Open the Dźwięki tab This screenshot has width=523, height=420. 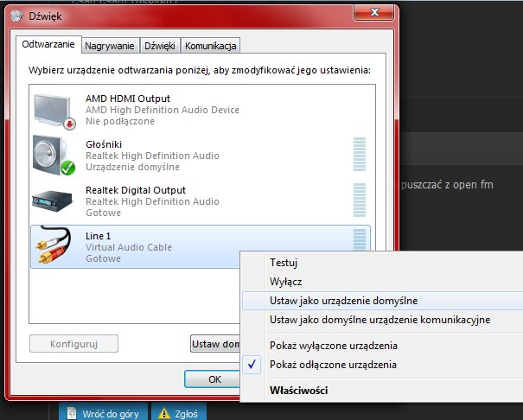[x=159, y=46]
